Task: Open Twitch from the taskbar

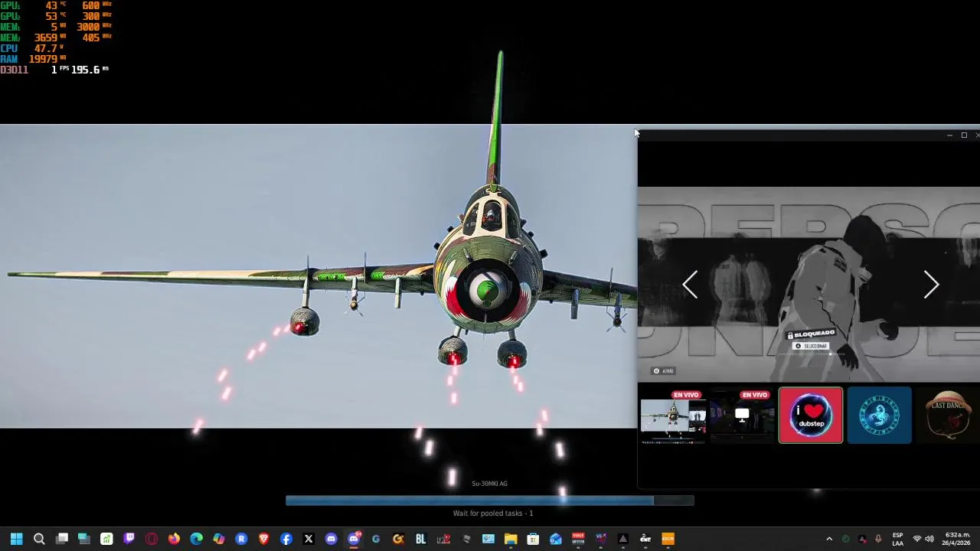Action: click(x=129, y=539)
